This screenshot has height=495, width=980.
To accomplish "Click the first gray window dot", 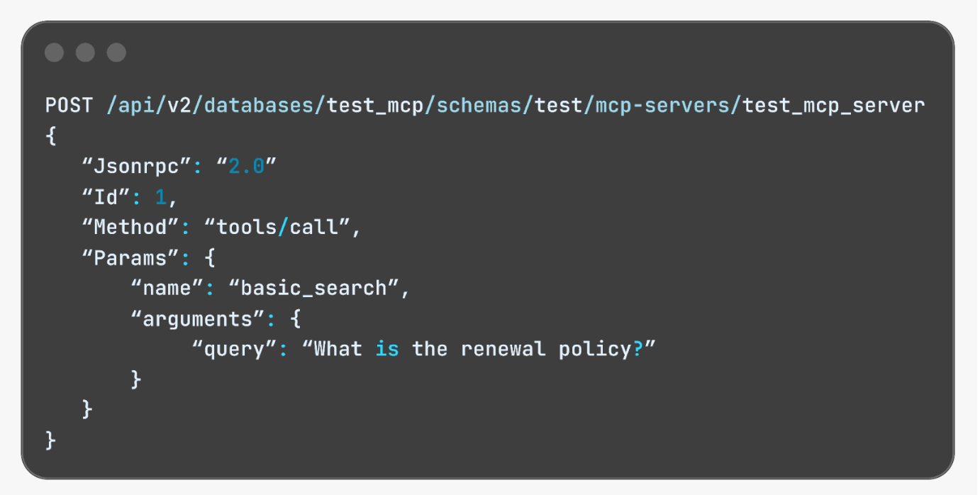I will tap(54, 52).
